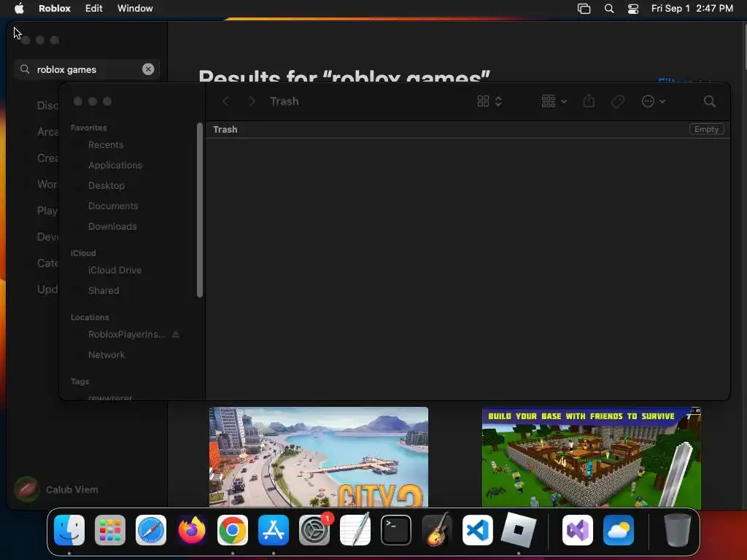Open Google Chrome in the dock

point(233,530)
